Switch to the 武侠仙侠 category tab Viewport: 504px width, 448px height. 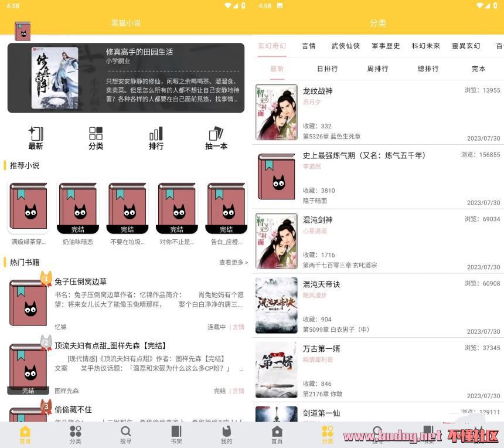346,46
